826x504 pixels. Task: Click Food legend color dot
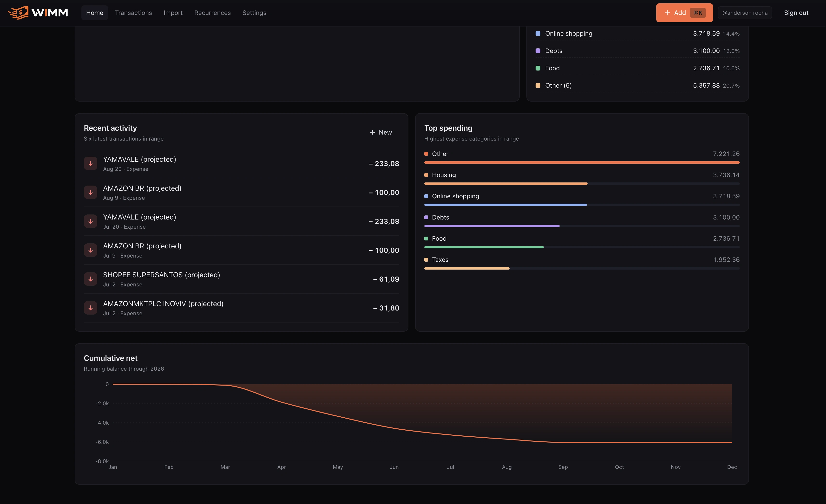click(538, 68)
